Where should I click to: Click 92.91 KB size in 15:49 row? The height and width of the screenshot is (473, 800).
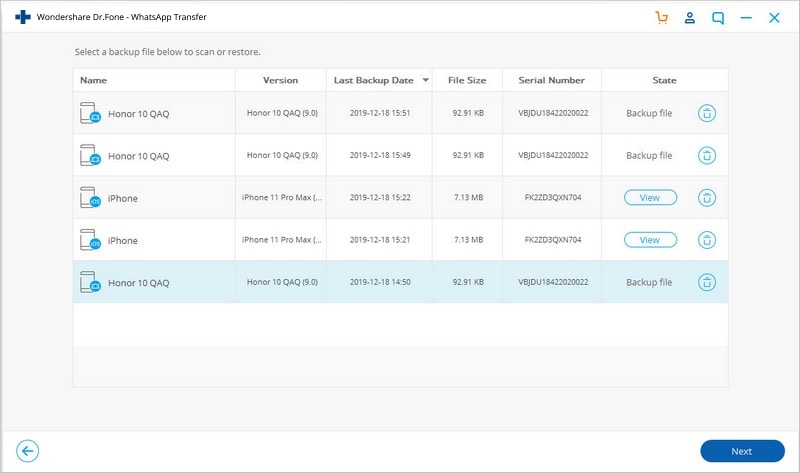coord(468,155)
